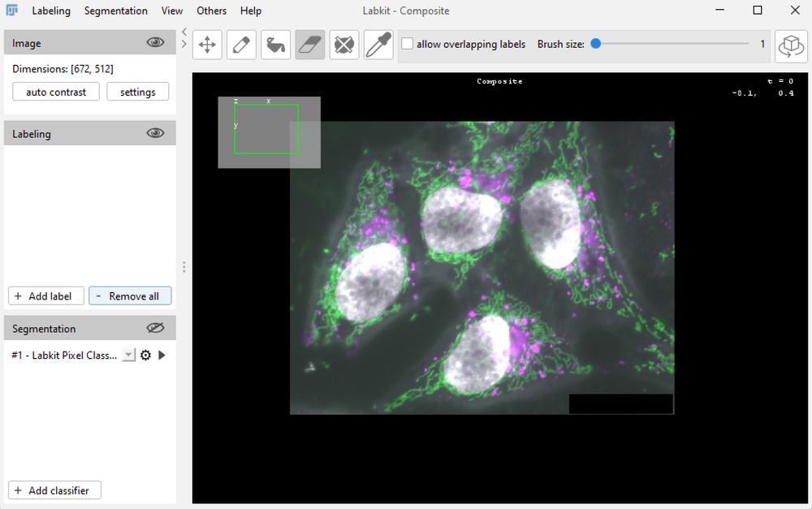Show Segmentation via crossed eye icon
The image size is (812, 509).
pyautogui.click(x=155, y=329)
